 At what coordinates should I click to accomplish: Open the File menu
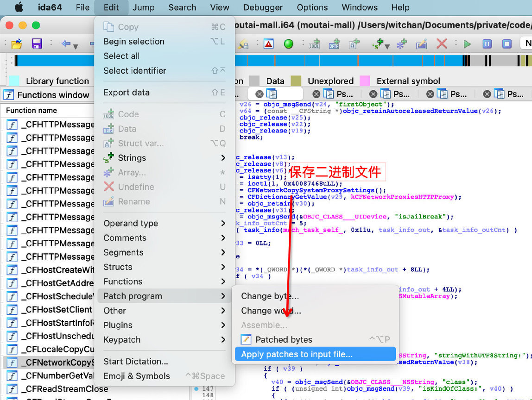click(x=82, y=7)
